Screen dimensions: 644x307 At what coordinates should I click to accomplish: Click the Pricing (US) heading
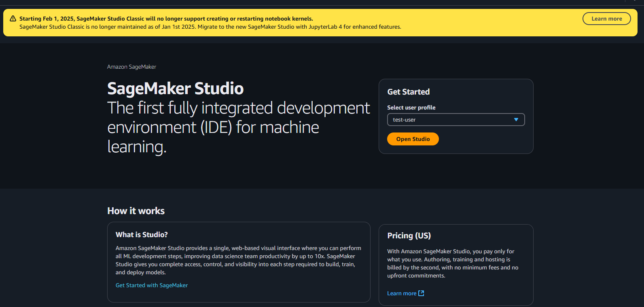[x=409, y=236]
